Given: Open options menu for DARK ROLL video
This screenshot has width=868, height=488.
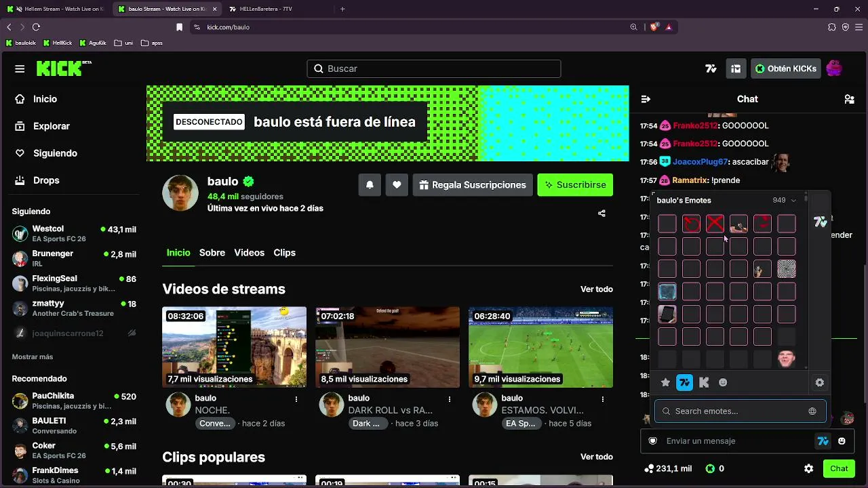Looking at the screenshot, I should [x=450, y=399].
